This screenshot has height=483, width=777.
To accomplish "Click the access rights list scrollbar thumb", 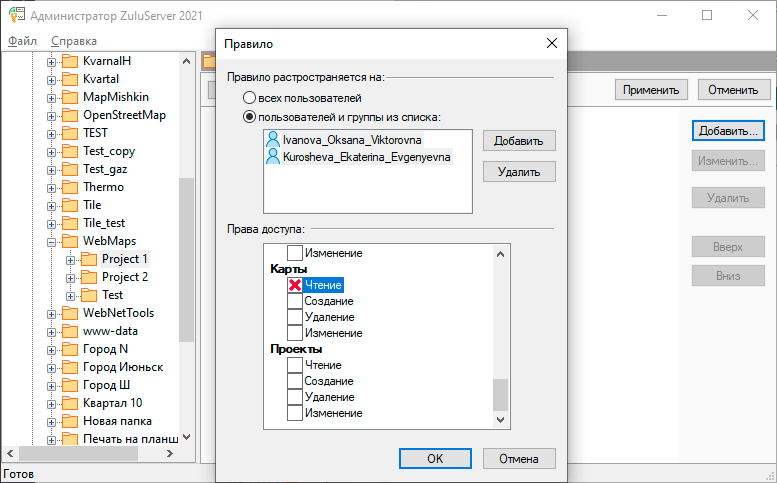I will pyautogui.click(x=501, y=394).
